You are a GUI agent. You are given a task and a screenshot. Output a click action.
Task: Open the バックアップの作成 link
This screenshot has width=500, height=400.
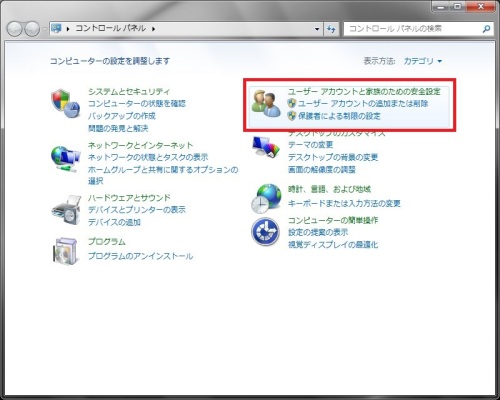pos(122,116)
